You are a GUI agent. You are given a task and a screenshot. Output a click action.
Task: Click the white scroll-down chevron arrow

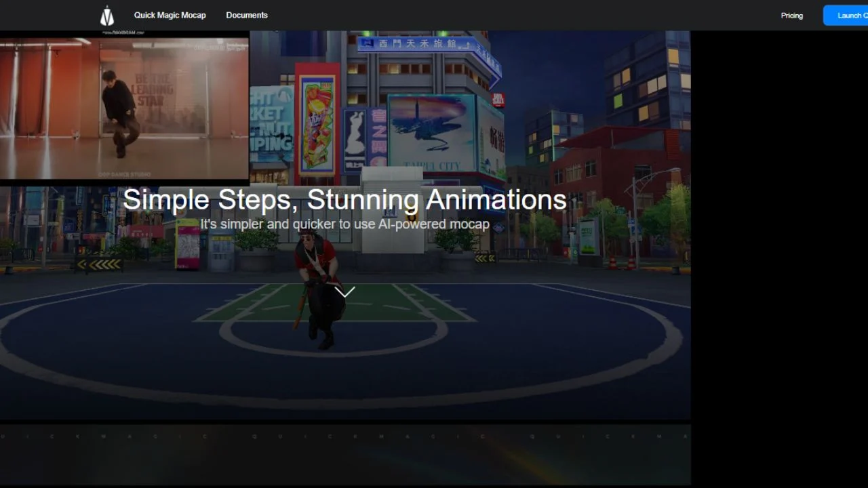pyautogui.click(x=344, y=292)
